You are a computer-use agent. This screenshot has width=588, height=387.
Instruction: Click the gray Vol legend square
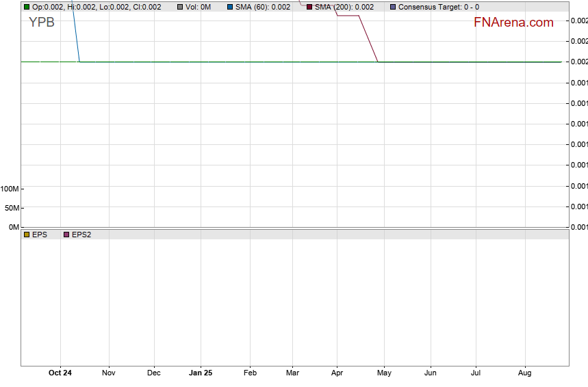pos(180,7)
